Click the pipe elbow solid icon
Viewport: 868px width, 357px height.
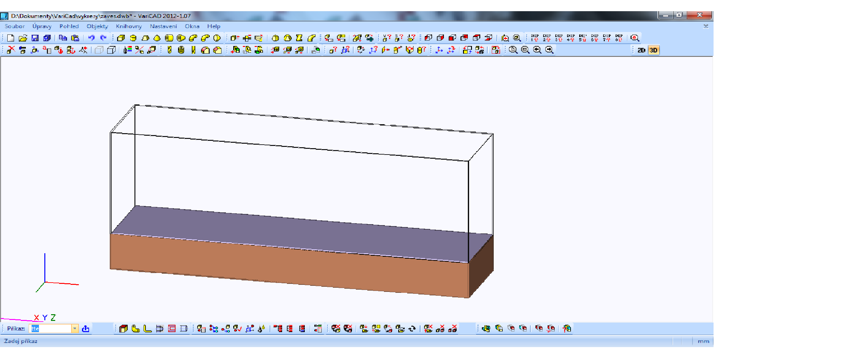(x=193, y=38)
